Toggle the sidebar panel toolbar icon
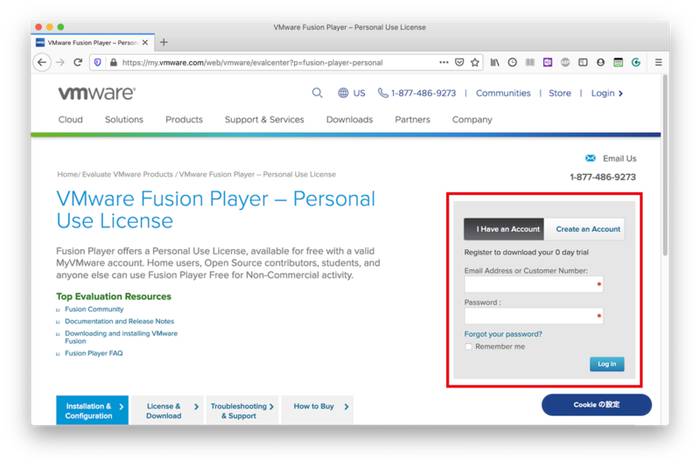 point(583,62)
